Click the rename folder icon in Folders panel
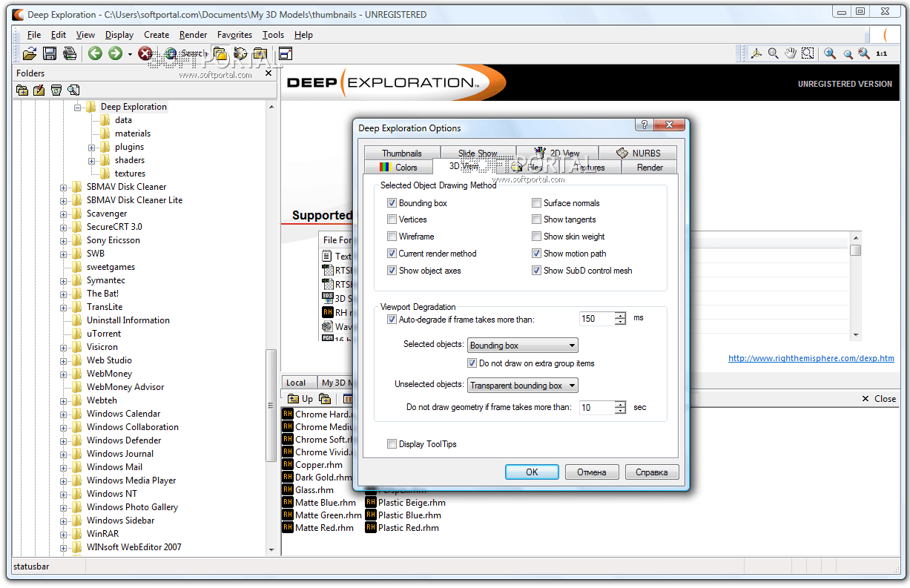The image size is (910, 588). coord(39,90)
